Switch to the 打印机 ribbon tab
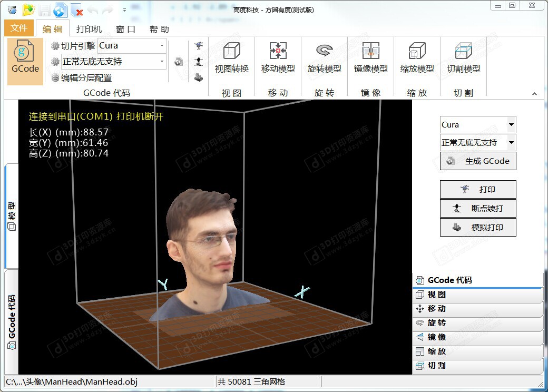548x392 pixels. pyautogui.click(x=89, y=29)
